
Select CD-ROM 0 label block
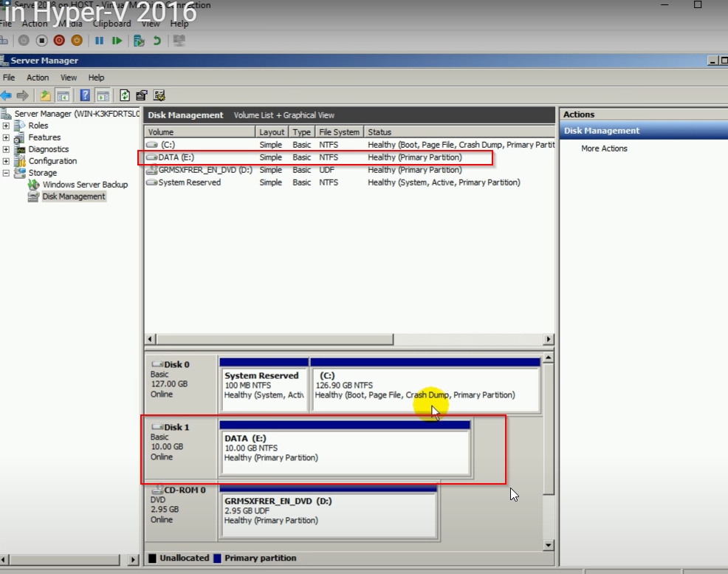(181, 511)
